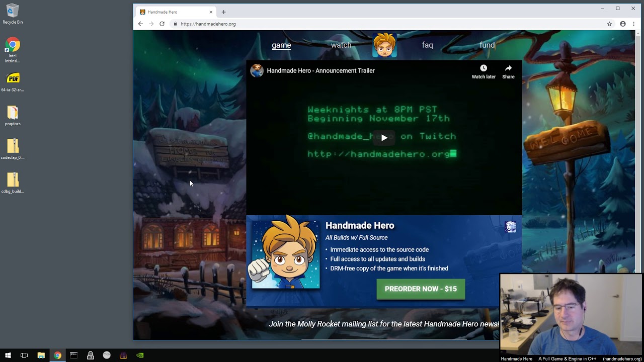Open the Recycle Bin desktop icon
Screen dimensions: 644x362
13,14
